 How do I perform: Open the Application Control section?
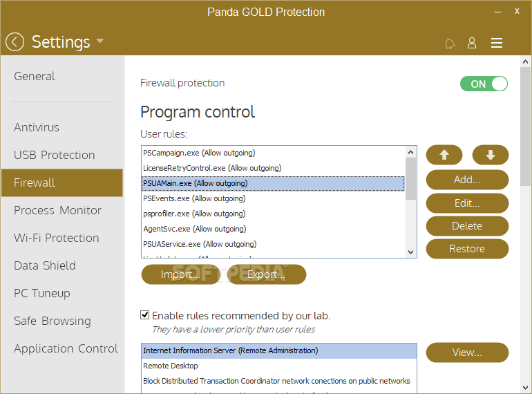click(x=66, y=348)
